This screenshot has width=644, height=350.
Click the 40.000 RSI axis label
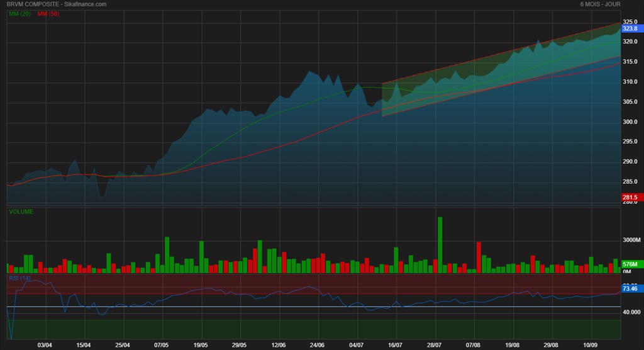point(630,312)
